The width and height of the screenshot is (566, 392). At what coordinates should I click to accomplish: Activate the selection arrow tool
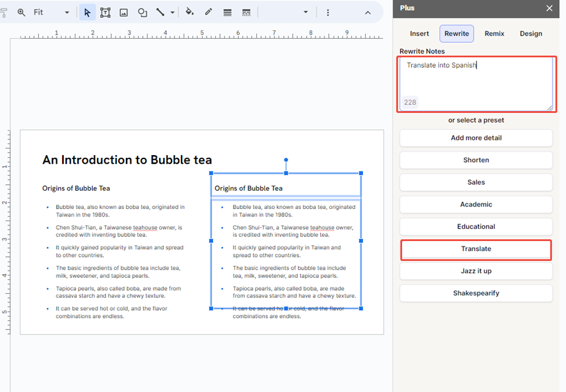click(87, 12)
